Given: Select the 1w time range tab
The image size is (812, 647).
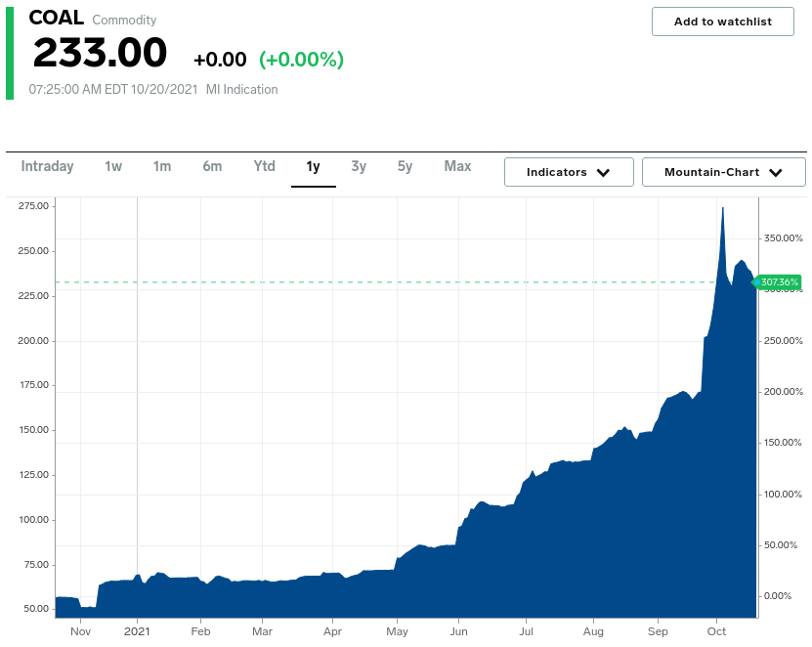Looking at the screenshot, I should click(x=113, y=166).
